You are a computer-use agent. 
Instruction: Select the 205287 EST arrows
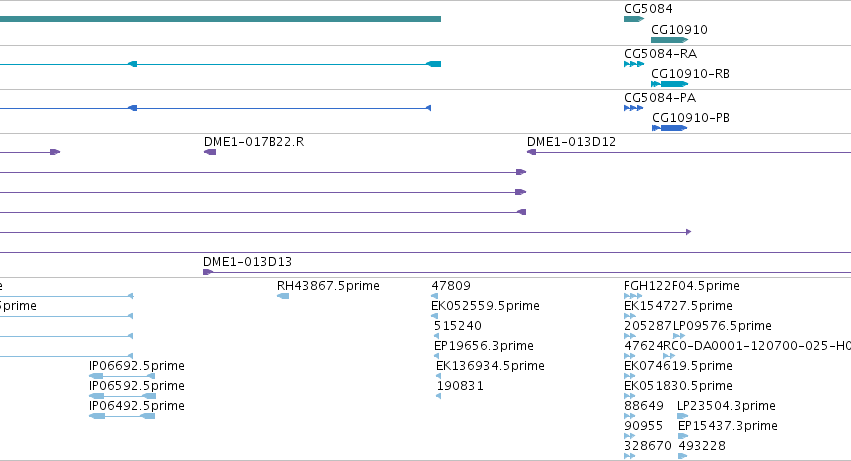(630, 336)
